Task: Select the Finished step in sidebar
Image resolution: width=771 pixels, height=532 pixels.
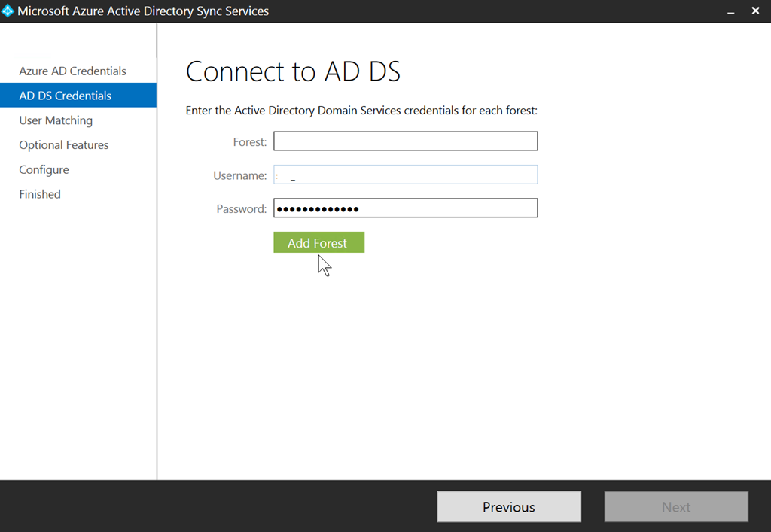Action: pos(40,194)
